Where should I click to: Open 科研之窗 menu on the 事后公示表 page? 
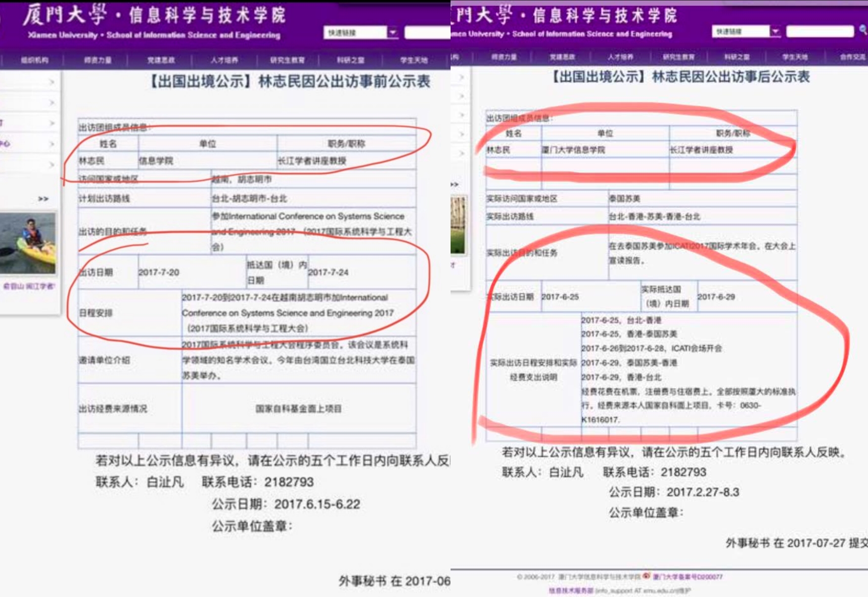(737, 57)
